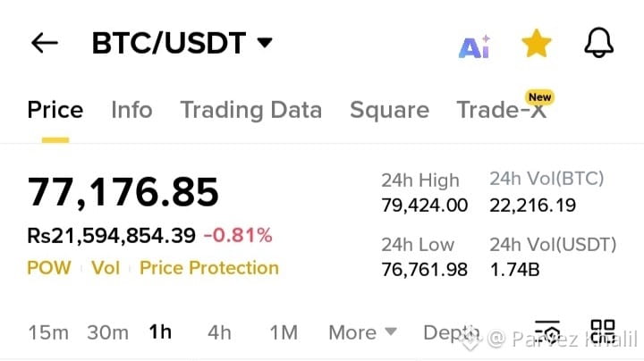Open chart indicator settings icon
Screen dimensions: 644x361
547,332
